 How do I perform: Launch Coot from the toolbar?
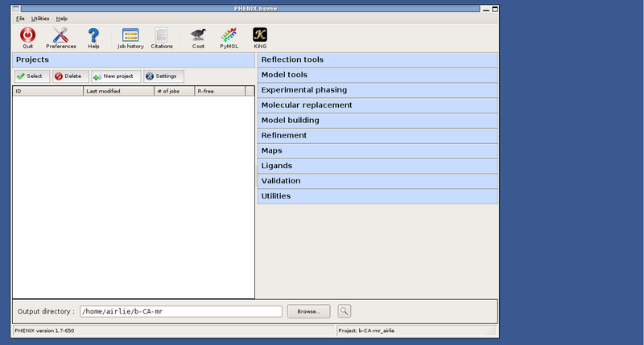coord(198,35)
